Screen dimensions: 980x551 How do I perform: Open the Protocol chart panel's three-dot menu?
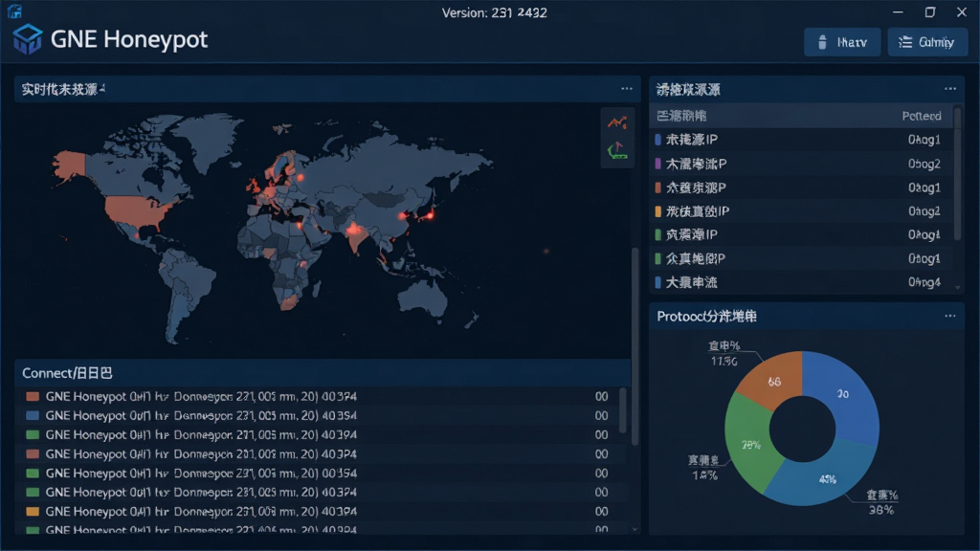coord(950,316)
